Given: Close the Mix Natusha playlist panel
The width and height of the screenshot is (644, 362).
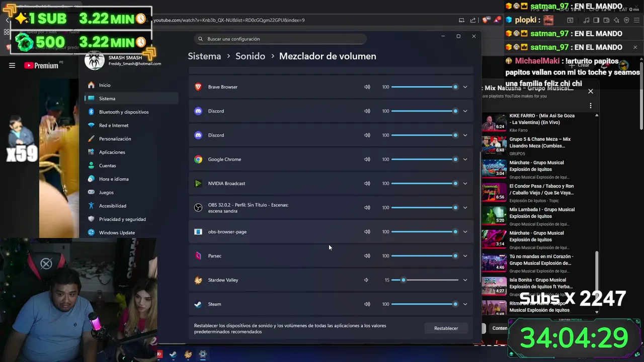Looking at the screenshot, I should [591, 91].
